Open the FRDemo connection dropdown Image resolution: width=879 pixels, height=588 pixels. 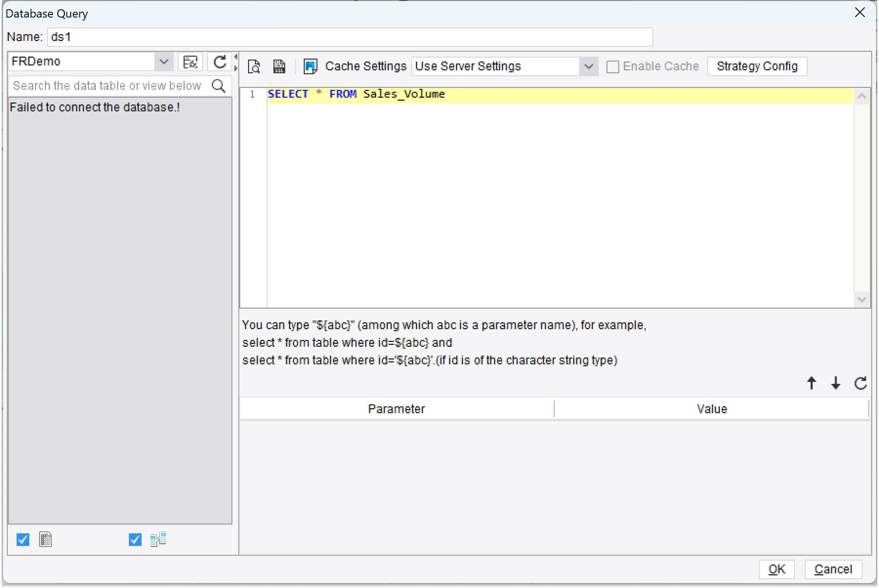click(x=164, y=62)
